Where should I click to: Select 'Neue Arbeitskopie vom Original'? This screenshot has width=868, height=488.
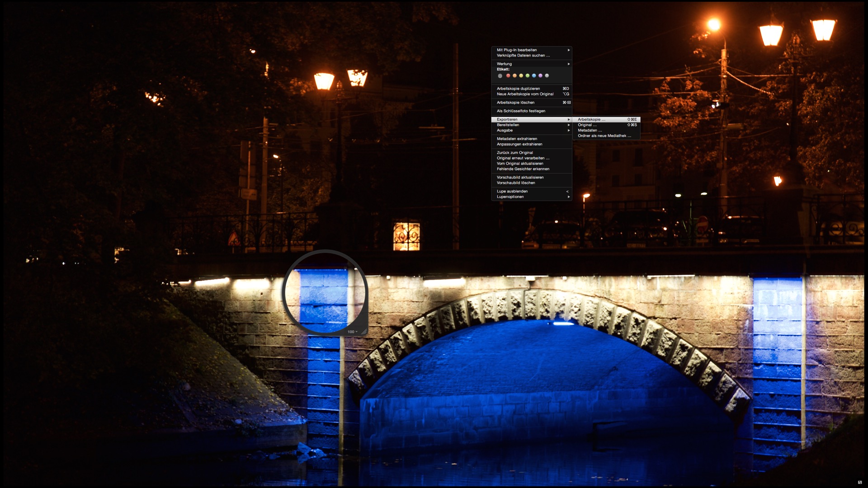point(532,94)
